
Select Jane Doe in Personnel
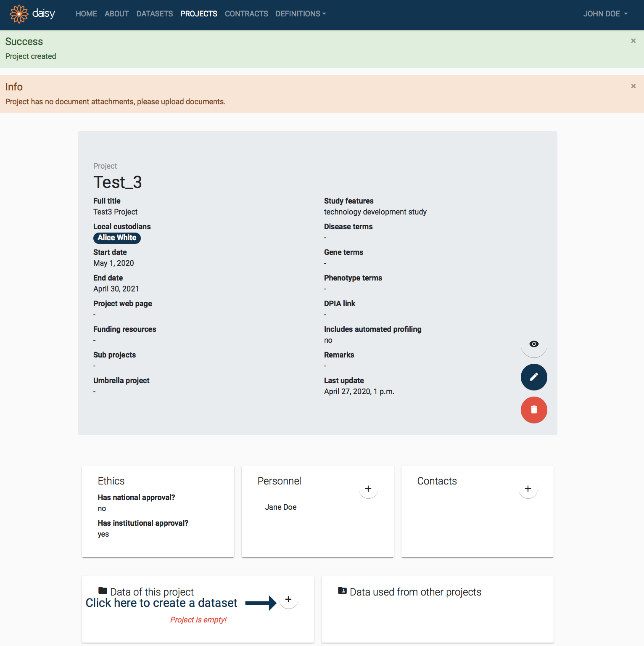coord(281,507)
